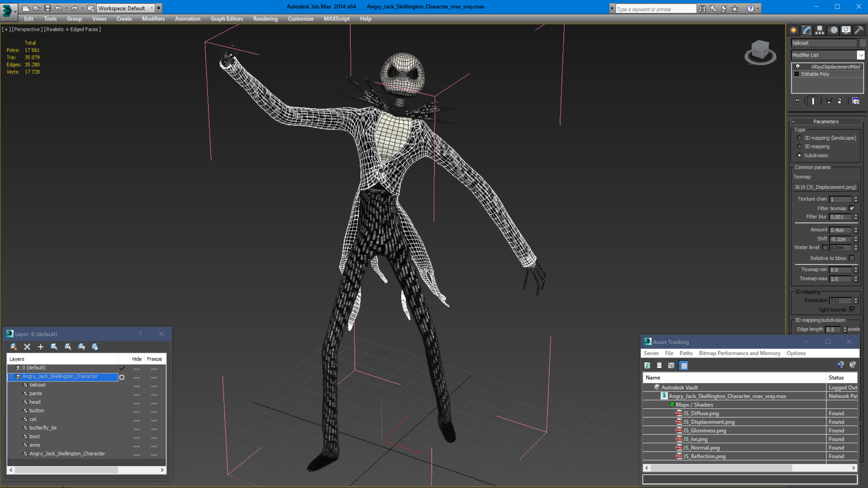Screen dimensions: 868x488
Task: Select 3D mapping type
Action: click(799, 146)
